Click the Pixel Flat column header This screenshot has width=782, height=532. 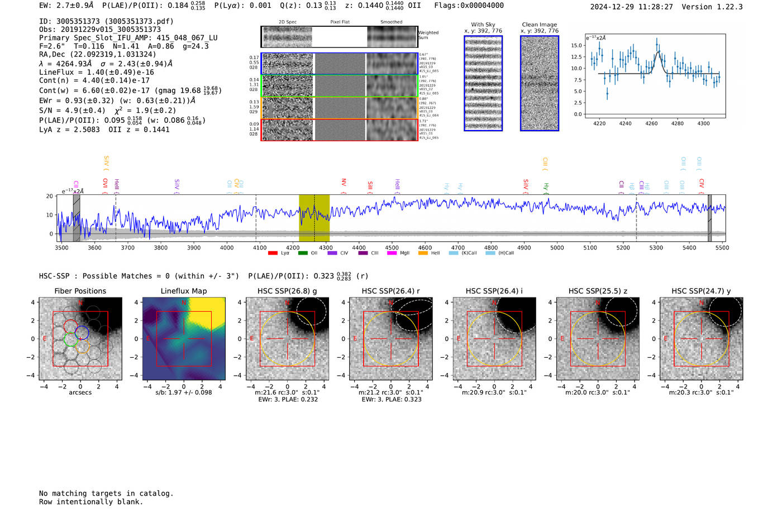click(x=340, y=22)
